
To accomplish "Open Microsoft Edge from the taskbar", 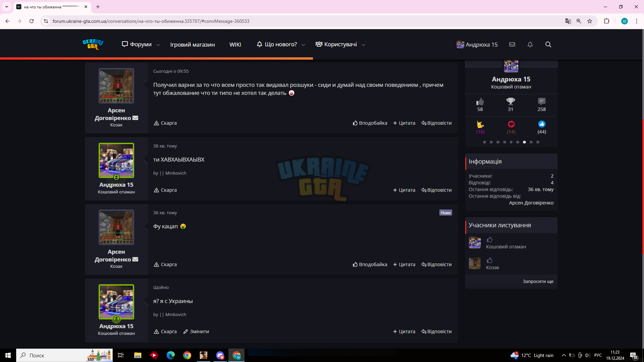I will [x=171, y=355].
